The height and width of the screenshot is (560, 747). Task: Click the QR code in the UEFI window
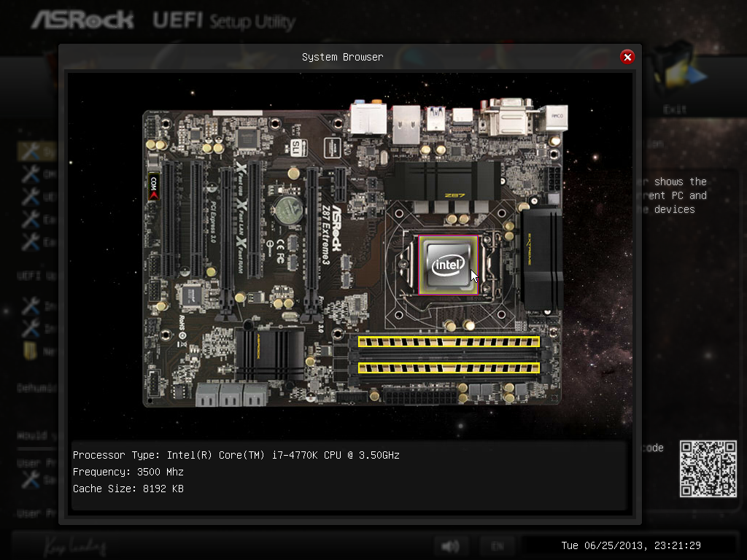708,469
